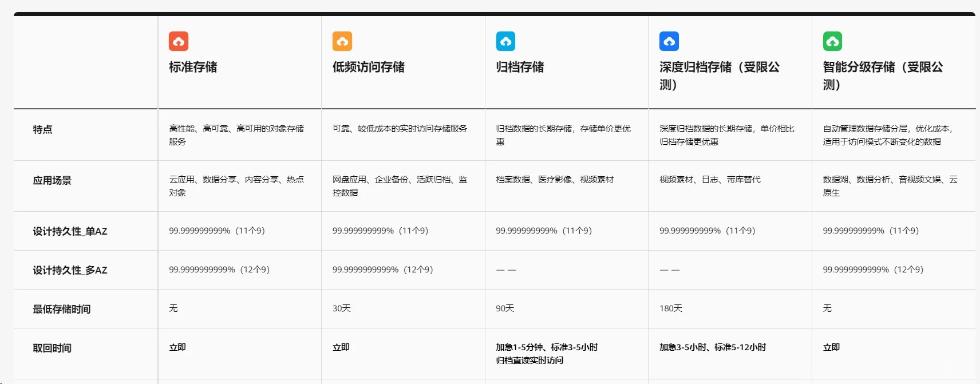Click 标准存储 retrieval time 立即
Viewport: 980px width, 384px height.
(x=177, y=347)
